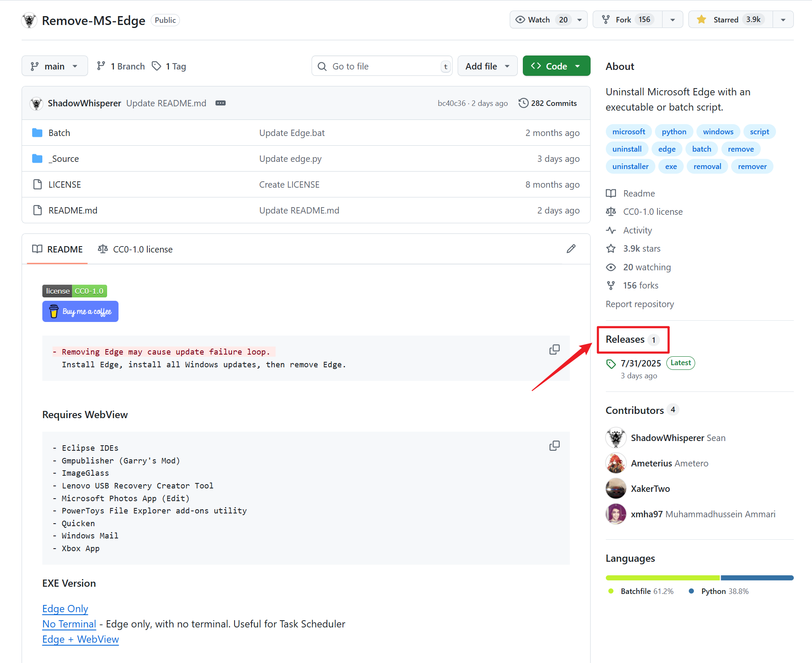Select the windows topic tag
This screenshot has width=812, height=663.
[718, 132]
